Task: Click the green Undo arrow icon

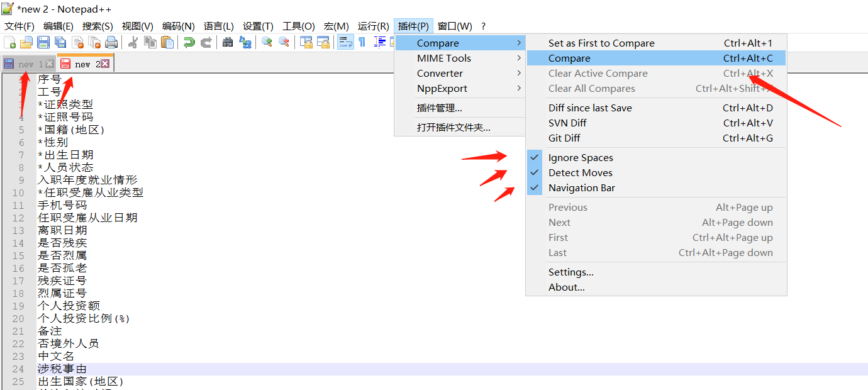Action: coord(189,43)
